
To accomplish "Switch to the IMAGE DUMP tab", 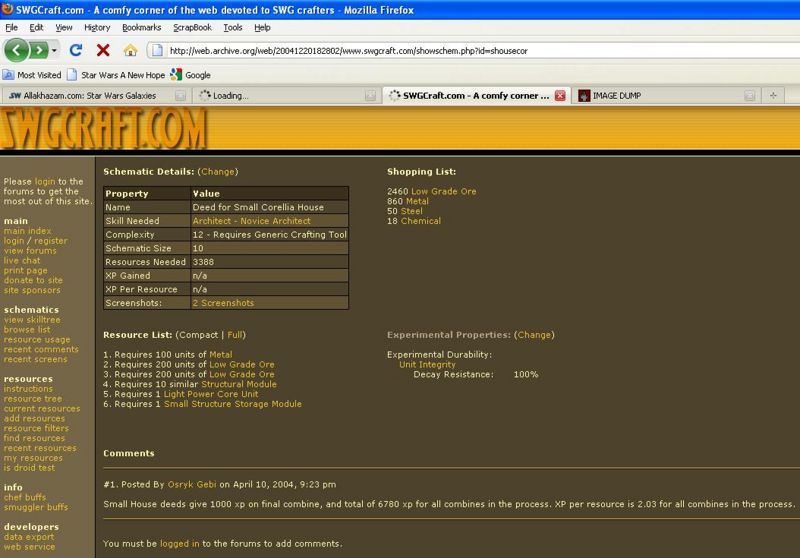I will pos(616,96).
